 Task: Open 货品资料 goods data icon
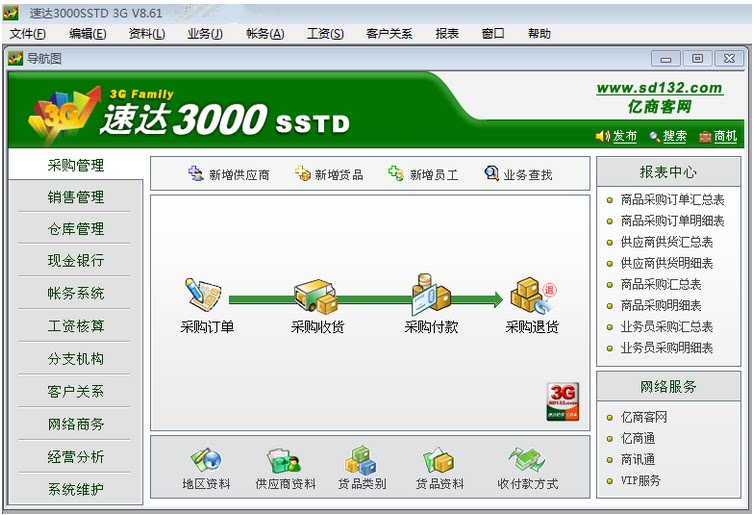click(438, 460)
